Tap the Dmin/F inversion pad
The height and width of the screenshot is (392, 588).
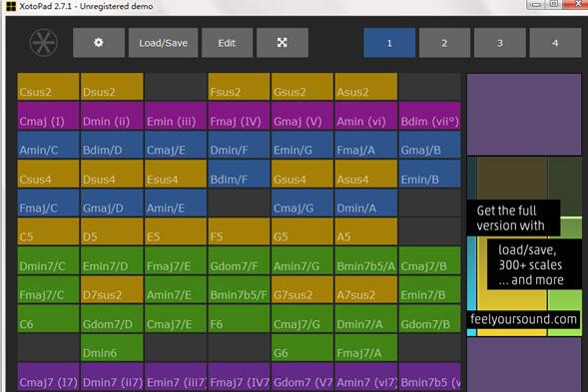239,145
